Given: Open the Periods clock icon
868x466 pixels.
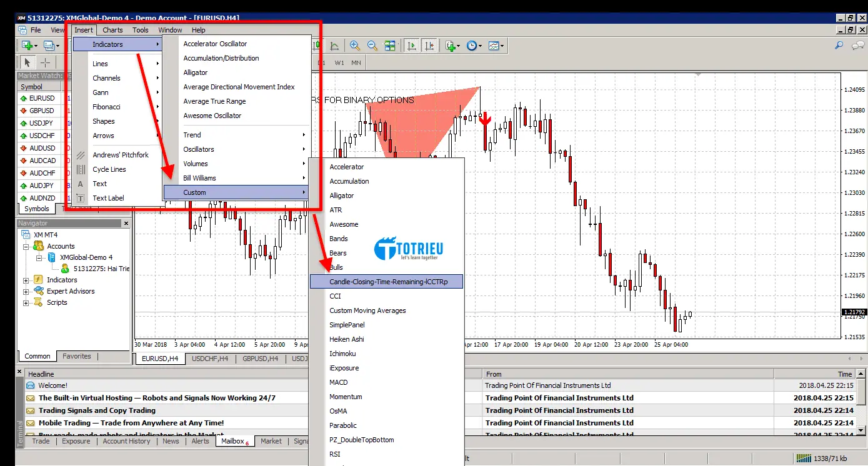Looking at the screenshot, I should point(471,46).
